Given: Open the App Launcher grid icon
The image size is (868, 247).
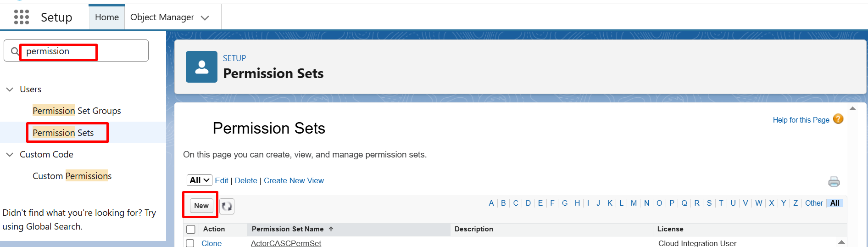Looking at the screenshot, I should [x=22, y=17].
